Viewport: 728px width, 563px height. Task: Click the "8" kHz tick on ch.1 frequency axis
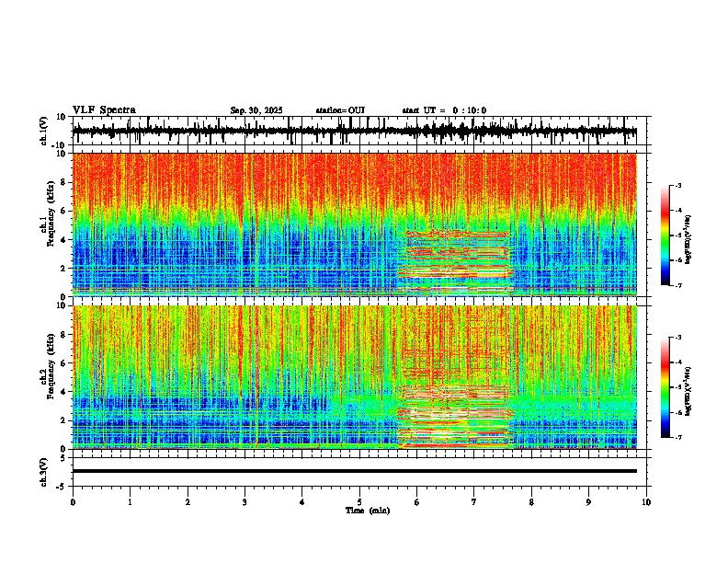(64, 182)
